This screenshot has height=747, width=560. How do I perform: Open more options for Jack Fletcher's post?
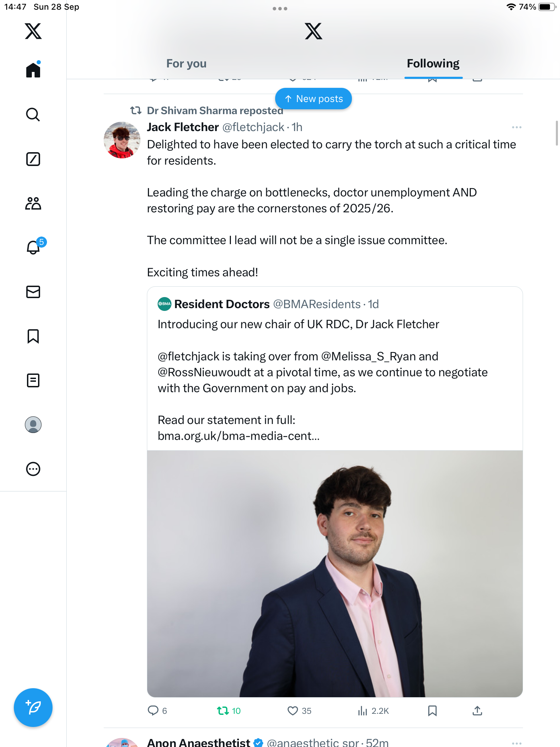coord(516,127)
